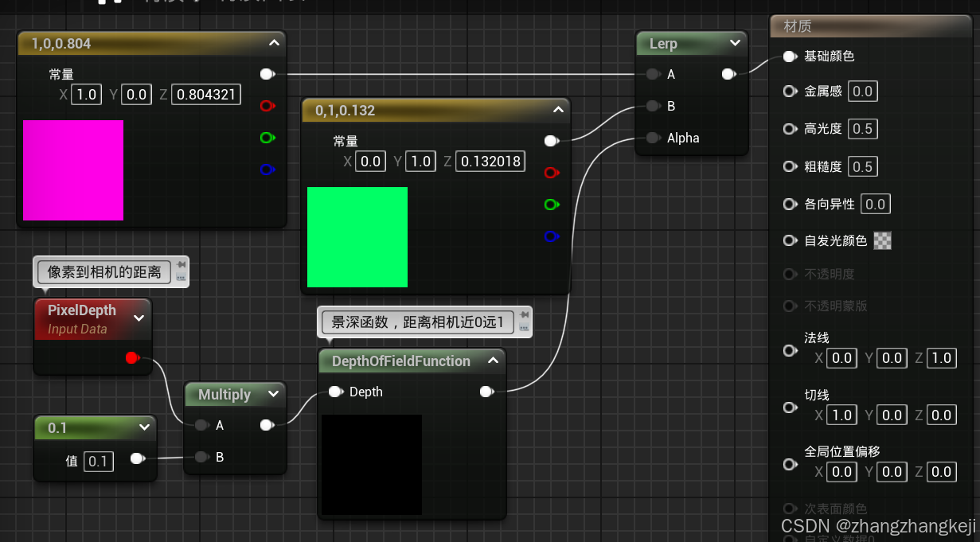Click the red output pin of 0,1,0.132 node
The height and width of the screenshot is (542, 980).
pos(551,173)
